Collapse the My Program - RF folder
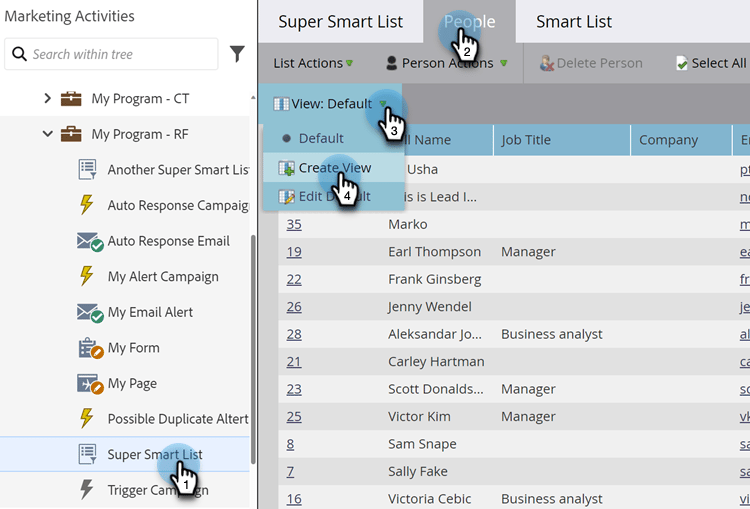This screenshot has height=509, width=750. [x=47, y=134]
